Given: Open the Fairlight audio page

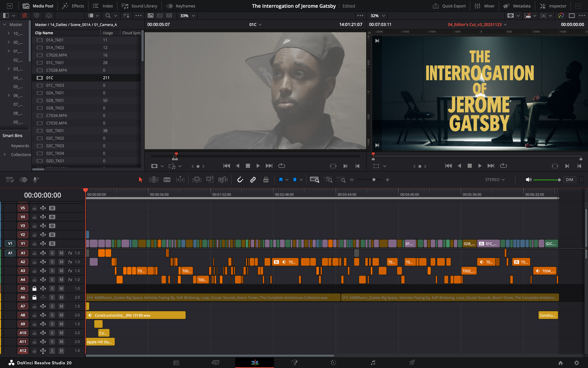Looking at the screenshot, I should [x=373, y=363].
